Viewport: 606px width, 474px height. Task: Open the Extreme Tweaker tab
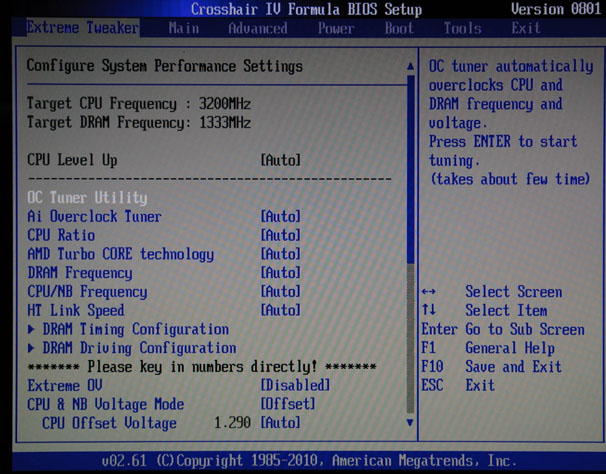pos(83,28)
